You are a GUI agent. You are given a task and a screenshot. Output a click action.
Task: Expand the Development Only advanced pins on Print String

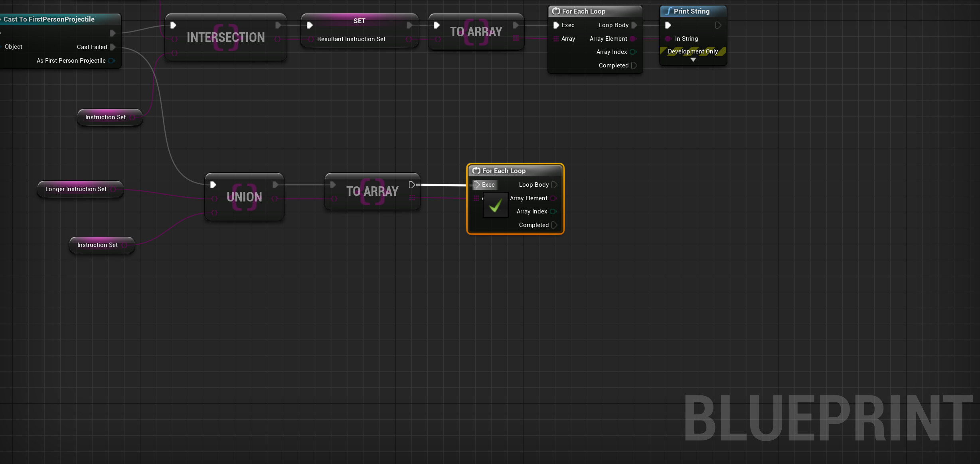693,60
